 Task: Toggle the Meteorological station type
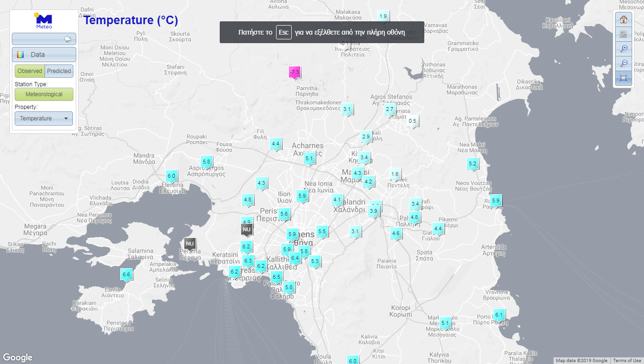click(x=44, y=94)
